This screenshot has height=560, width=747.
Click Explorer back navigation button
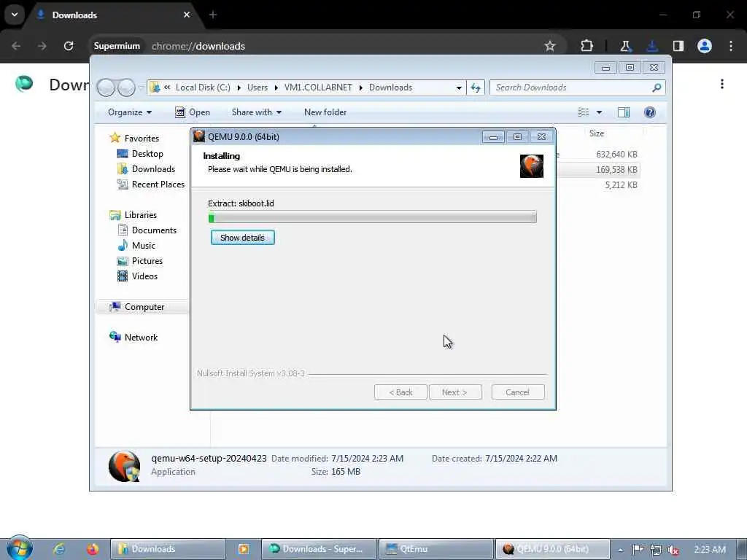tap(107, 87)
